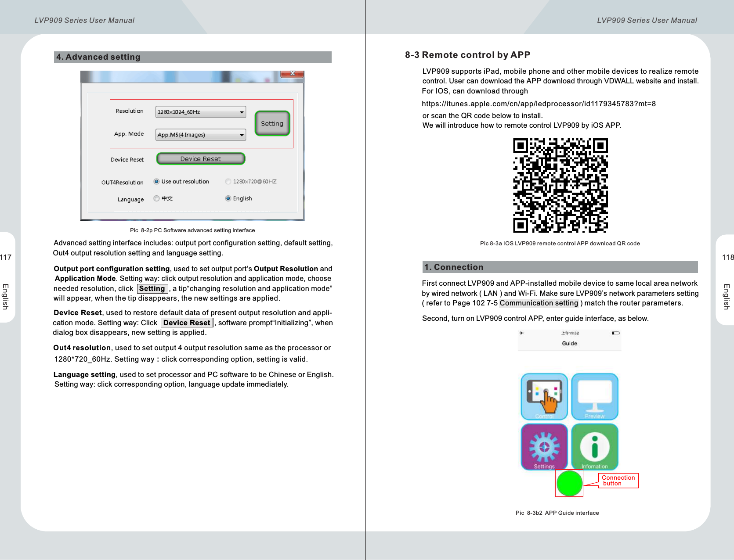Open the Settings gear icon
The image size is (734, 560).
pos(544,447)
